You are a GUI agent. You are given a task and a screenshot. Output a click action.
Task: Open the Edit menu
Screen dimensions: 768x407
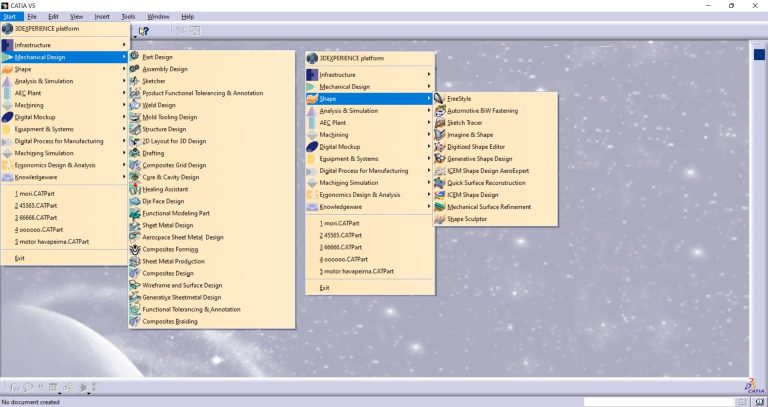click(x=53, y=16)
